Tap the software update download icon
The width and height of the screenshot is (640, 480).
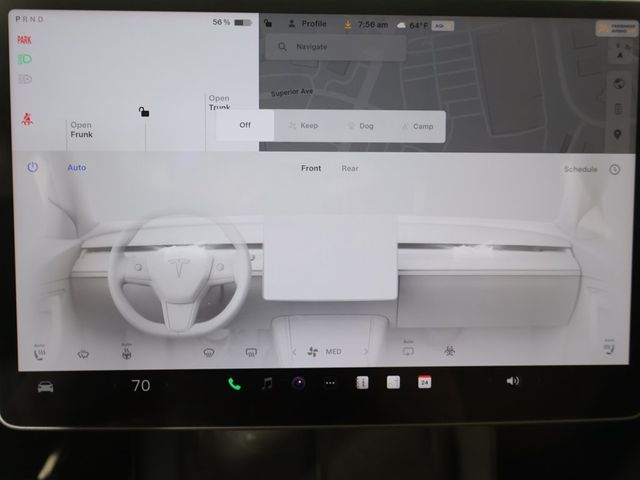click(x=347, y=25)
